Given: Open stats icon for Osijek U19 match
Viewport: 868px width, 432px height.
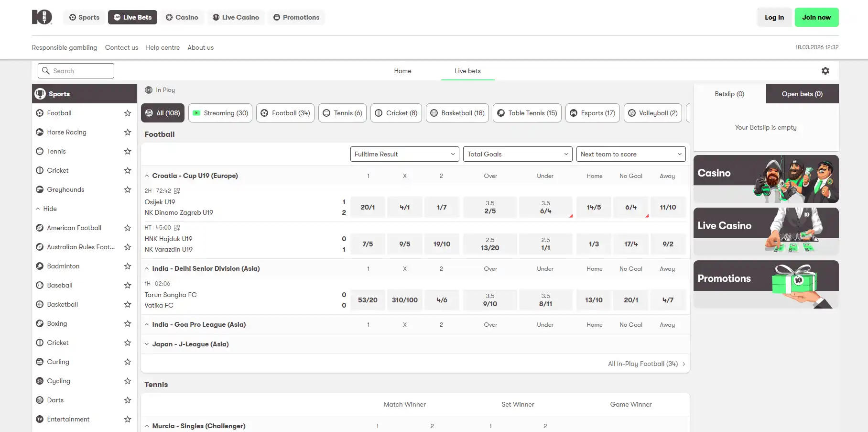Looking at the screenshot, I should 177,190.
